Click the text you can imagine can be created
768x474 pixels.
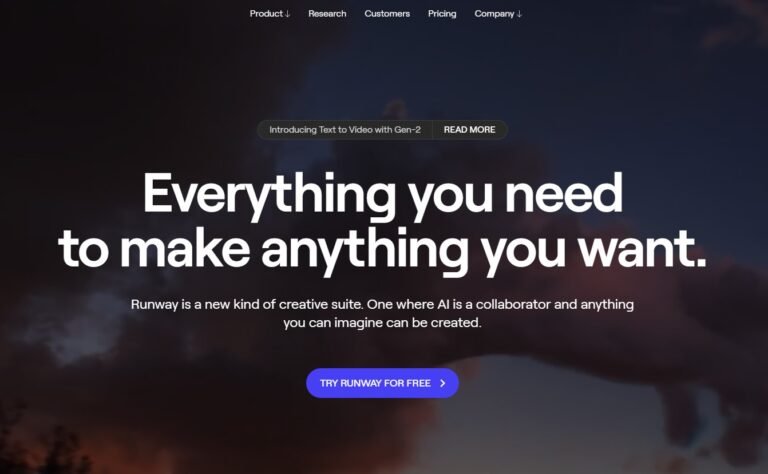click(x=383, y=323)
